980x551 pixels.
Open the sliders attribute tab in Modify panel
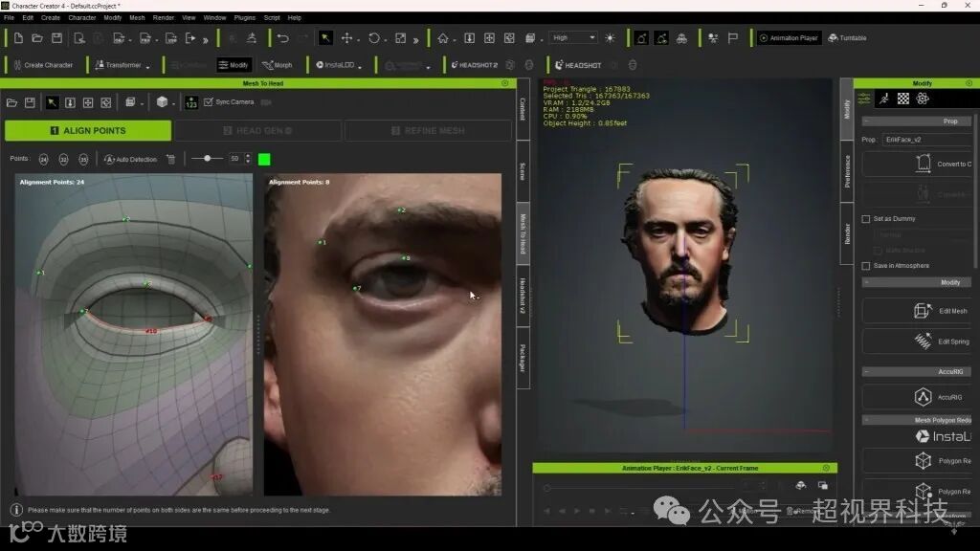click(x=864, y=99)
